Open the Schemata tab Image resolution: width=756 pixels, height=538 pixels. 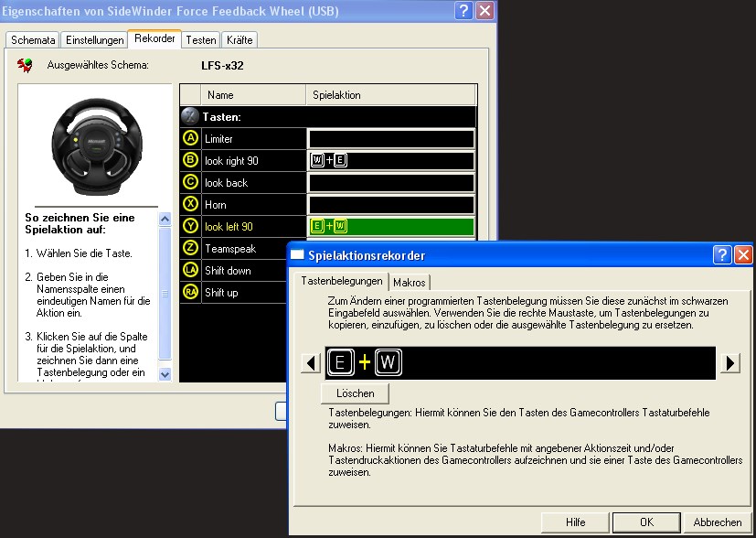(33, 40)
